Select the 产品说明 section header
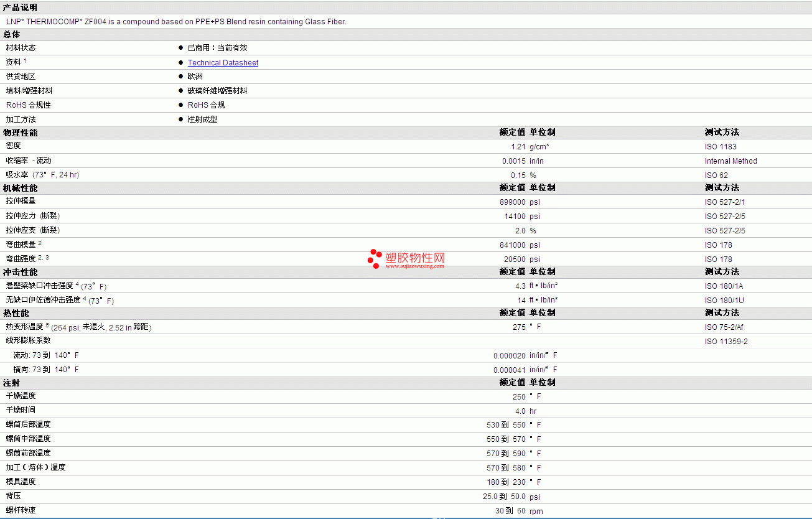 coord(20,7)
